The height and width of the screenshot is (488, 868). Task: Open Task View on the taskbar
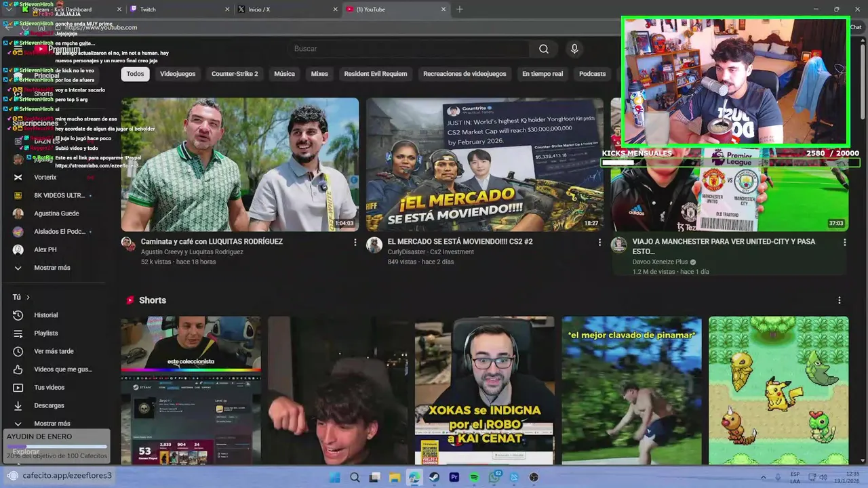(x=374, y=477)
